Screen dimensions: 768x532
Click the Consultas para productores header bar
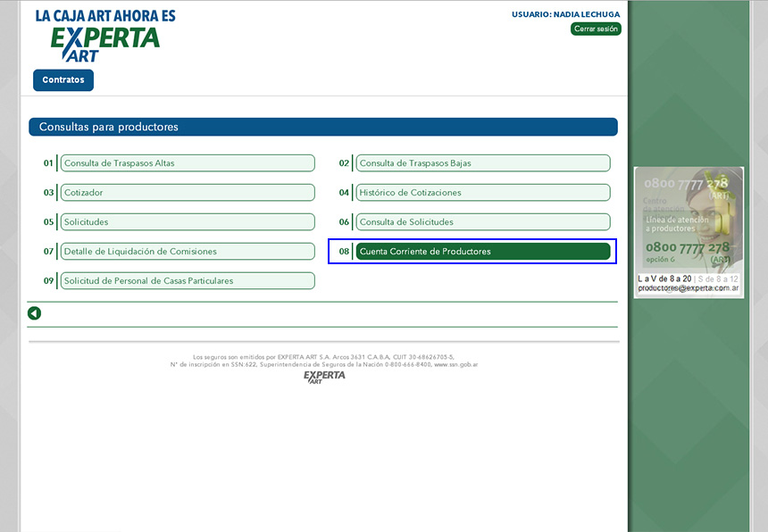point(323,127)
